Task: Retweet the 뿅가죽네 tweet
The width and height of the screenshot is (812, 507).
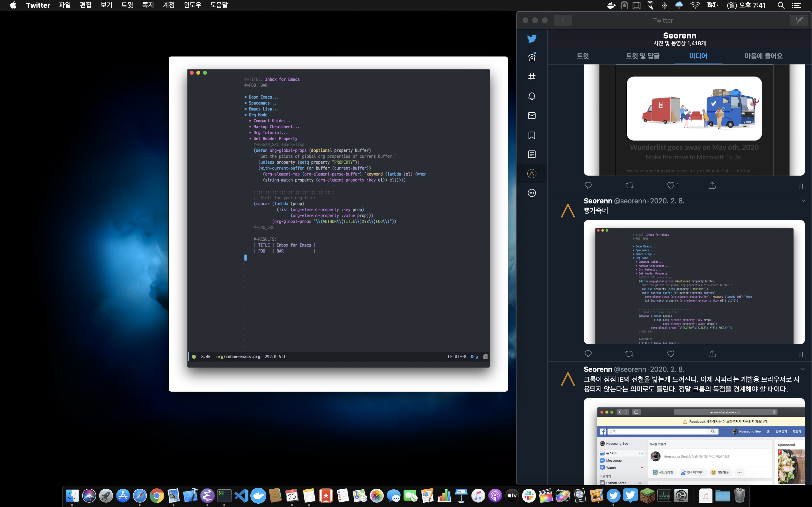Action: (x=629, y=353)
